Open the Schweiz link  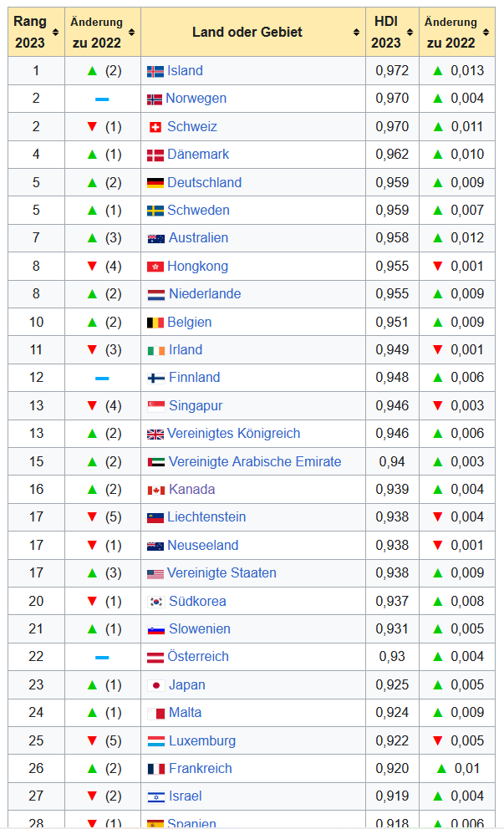192,127
